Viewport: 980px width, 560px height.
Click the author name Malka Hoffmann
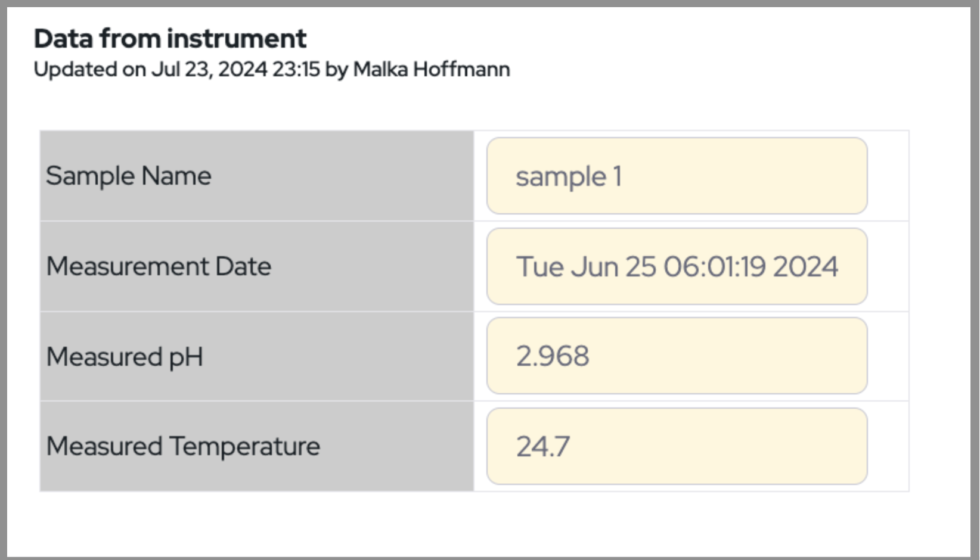(431, 70)
